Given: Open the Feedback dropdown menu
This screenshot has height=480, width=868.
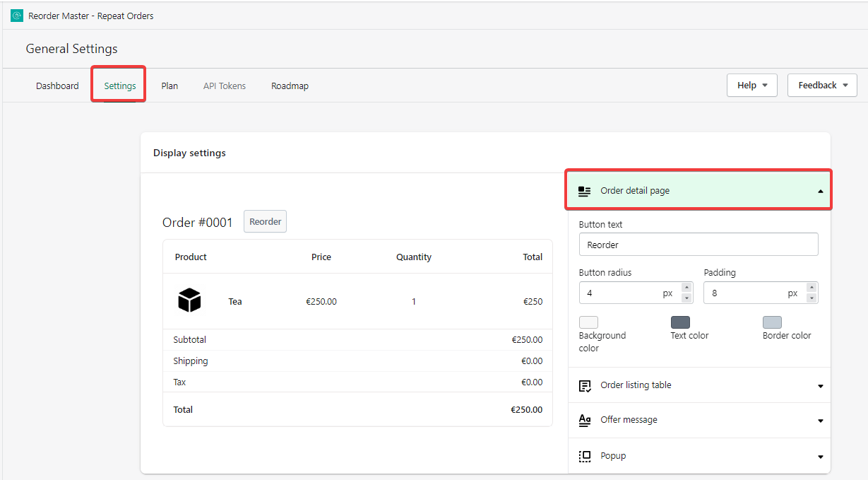Looking at the screenshot, I should click(822, 86).
